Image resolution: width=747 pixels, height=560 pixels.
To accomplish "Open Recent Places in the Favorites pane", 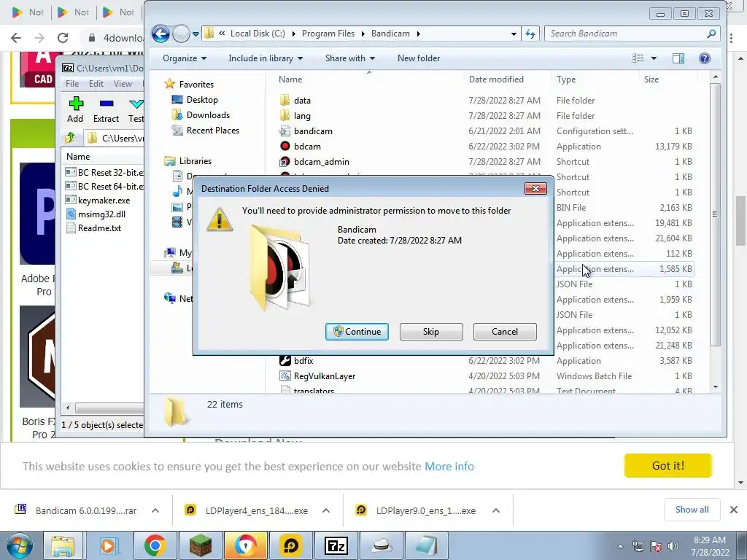I will 212,130.
